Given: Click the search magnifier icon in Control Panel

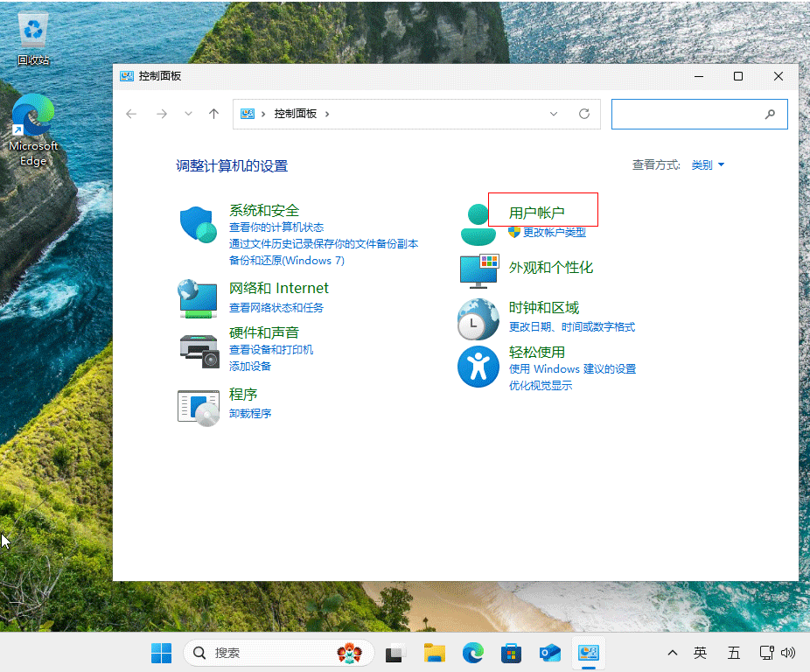Looking at the screenshot, I should pyautogui.click(x=771, y=114).
